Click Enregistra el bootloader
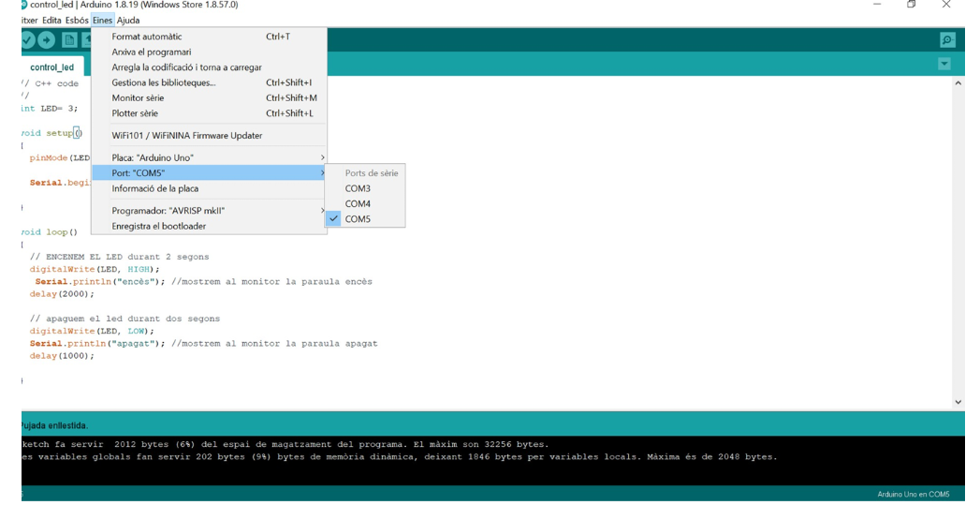This screenshot has height=505, width=980. point(159,226)
